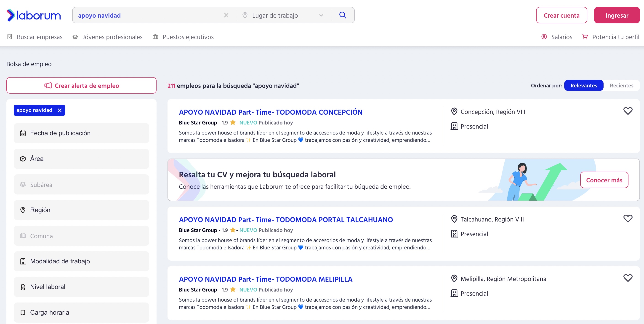Click the Ingresar button
The width and height of the screenshot is (644, 324).
[617, 15]
